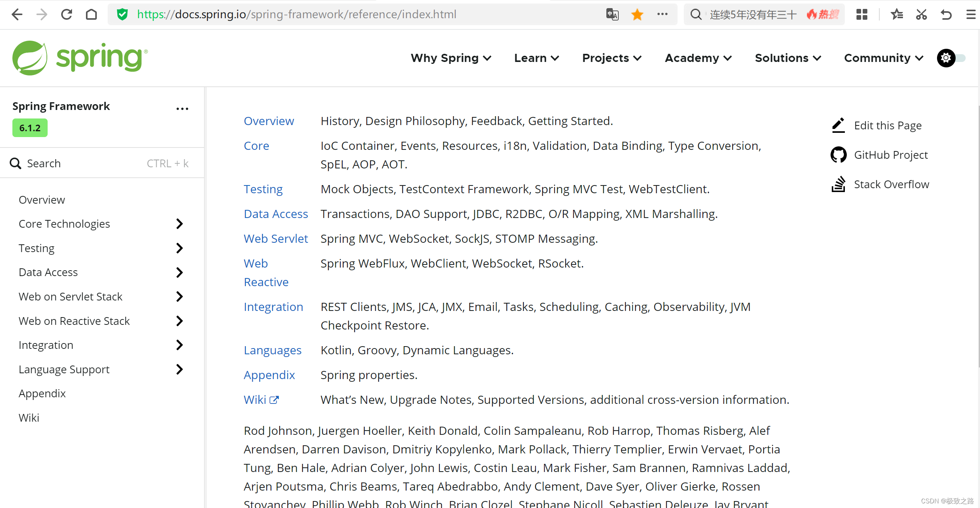The image size is (980, 508).
Task: Expand the sidebar Data Access chevron
Action: click(179, 273)
